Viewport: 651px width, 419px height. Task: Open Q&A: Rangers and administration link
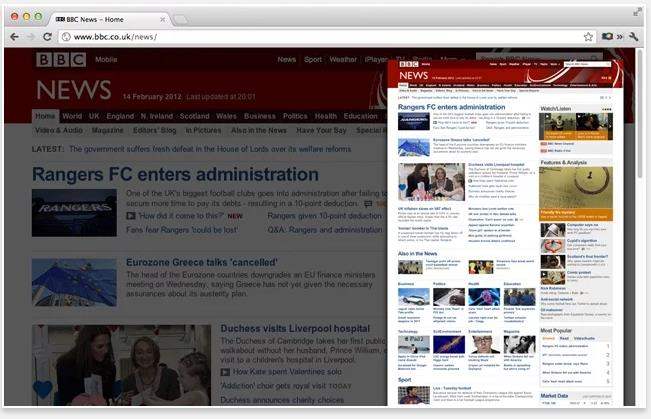tap(325, 230)
